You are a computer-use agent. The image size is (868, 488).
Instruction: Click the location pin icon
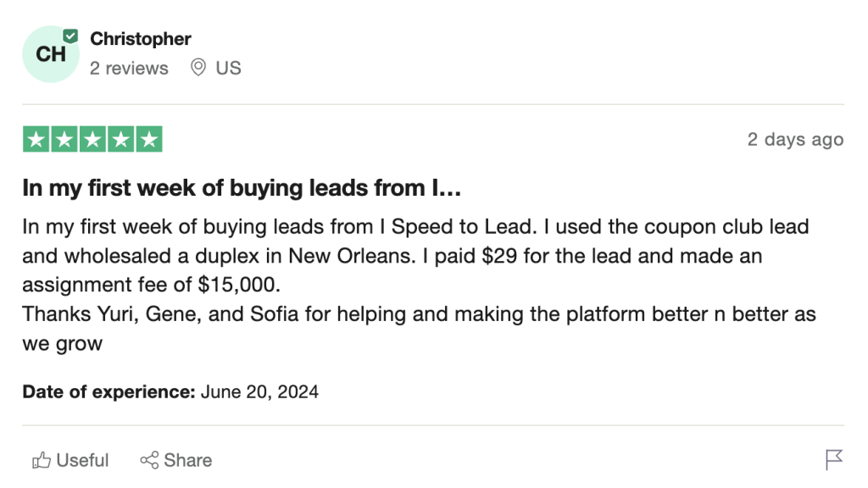pyautogui.click(x=198, y=68)
